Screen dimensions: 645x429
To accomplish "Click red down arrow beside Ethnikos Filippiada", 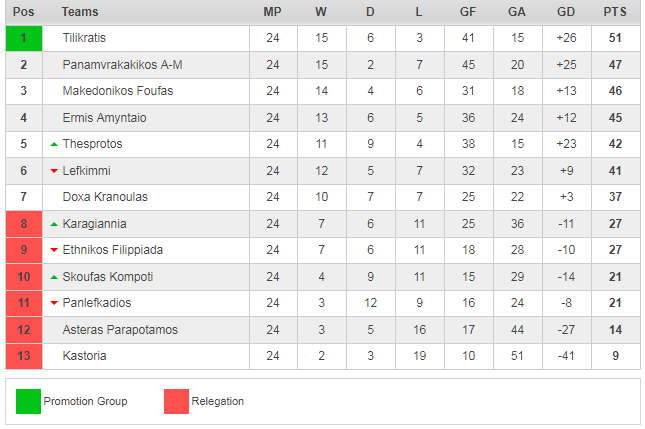I will 54,250.
